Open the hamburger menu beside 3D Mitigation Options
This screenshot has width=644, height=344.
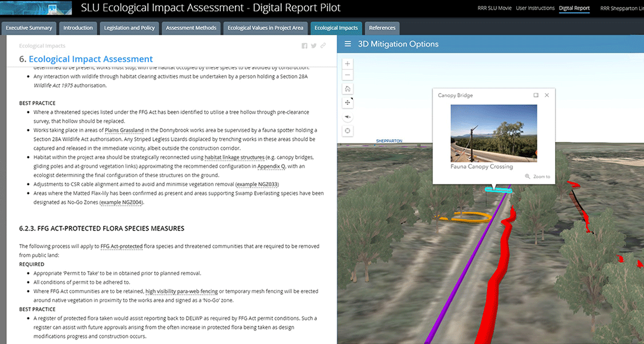pyautogui.click(x=348, y=44)
